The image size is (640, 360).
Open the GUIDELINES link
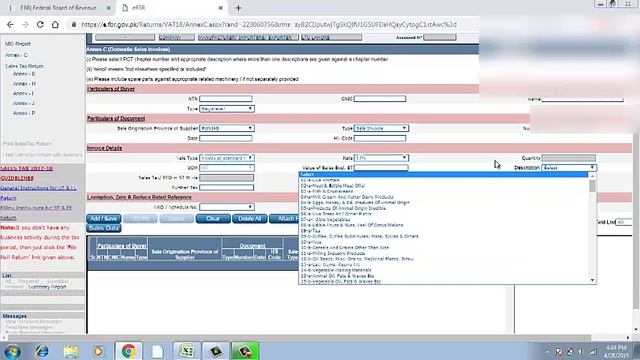(17, 178)
